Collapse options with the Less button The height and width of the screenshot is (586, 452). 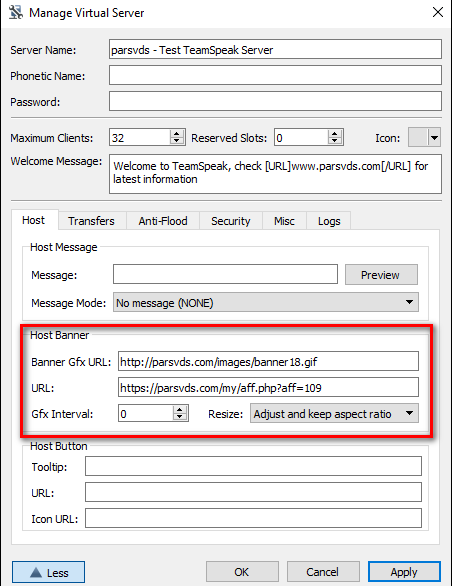pos(48,572)
